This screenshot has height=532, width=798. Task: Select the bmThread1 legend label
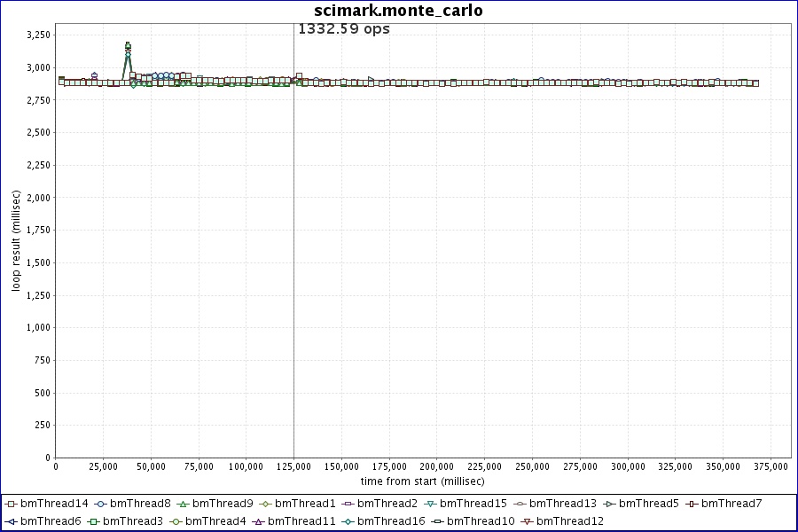305,504
